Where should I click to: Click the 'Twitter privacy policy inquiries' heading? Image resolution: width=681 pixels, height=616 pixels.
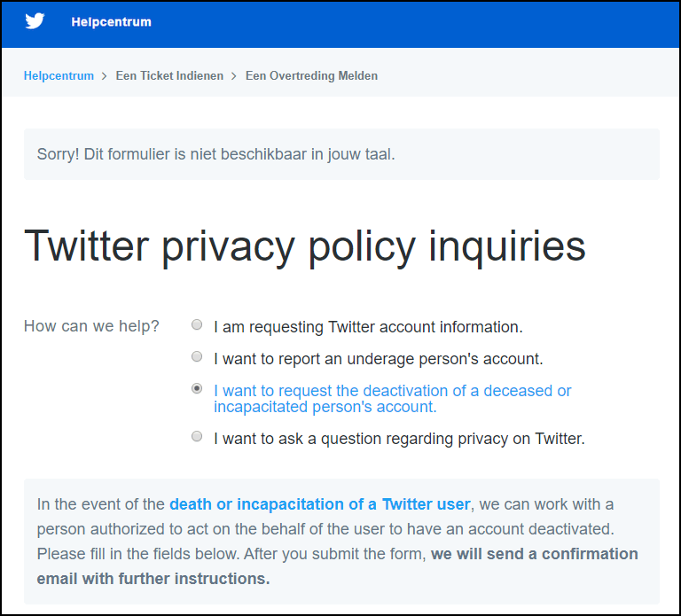(305, 246)
